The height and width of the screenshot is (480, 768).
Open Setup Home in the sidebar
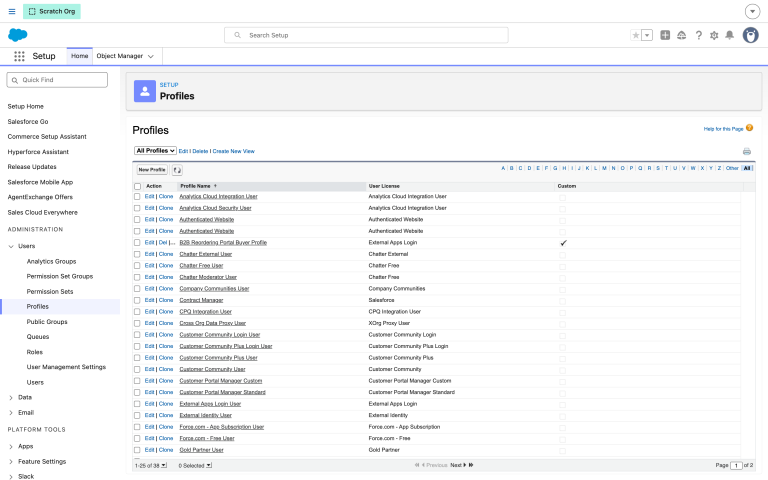click(25, 106)
